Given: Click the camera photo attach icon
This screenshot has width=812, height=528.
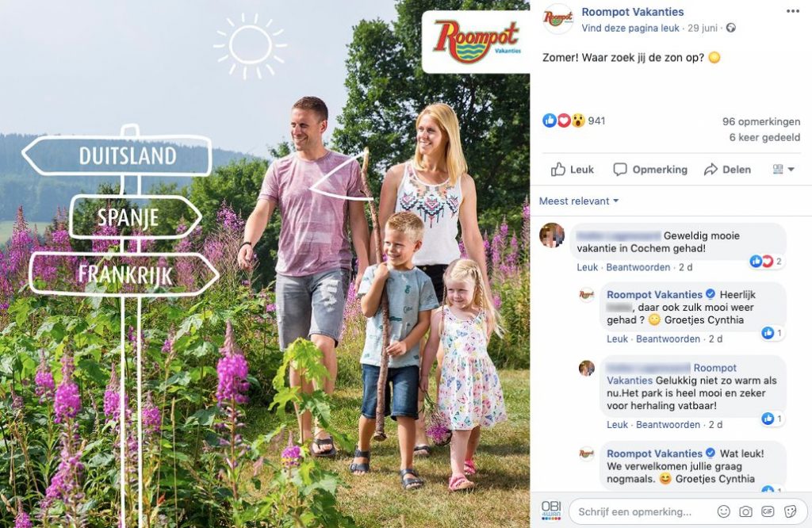Looking at the screenshot, I should click(x=745, y=511).
